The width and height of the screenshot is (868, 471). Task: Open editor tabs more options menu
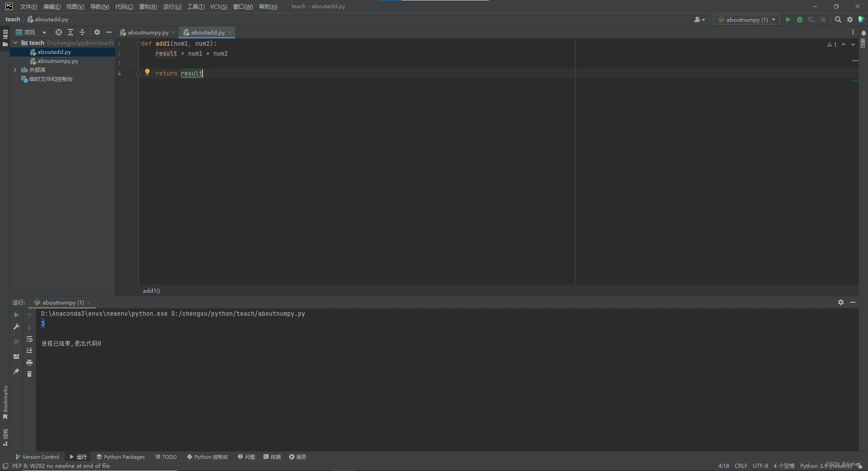(853, 32)
